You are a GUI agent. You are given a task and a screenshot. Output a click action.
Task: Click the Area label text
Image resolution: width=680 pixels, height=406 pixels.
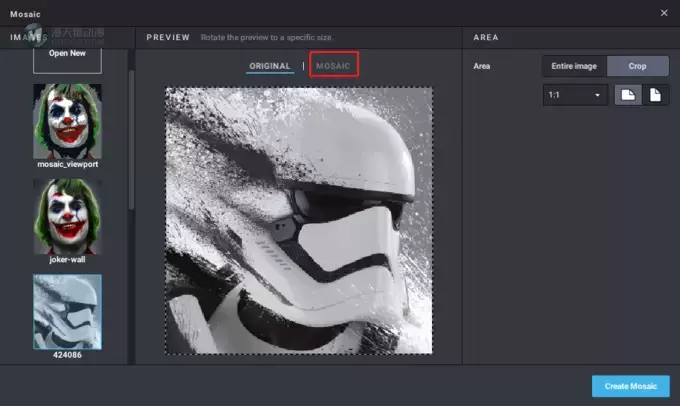tap(482, 66)
